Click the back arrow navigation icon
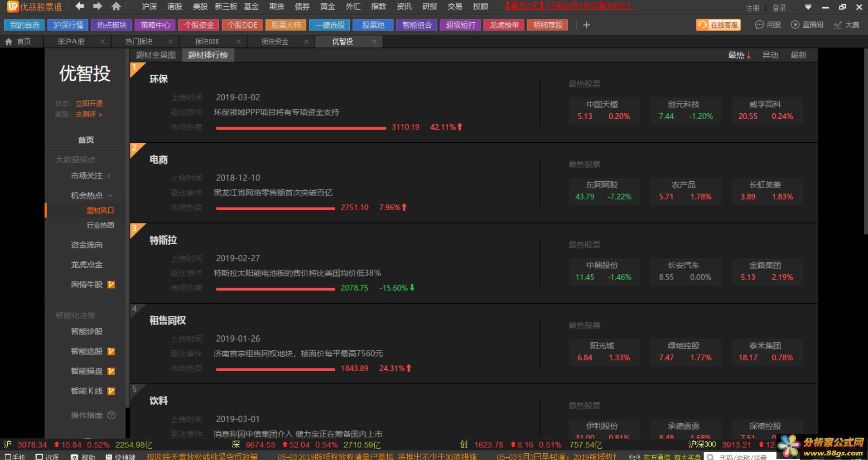This screenshot has height=460, width=868. coord(80,6)
